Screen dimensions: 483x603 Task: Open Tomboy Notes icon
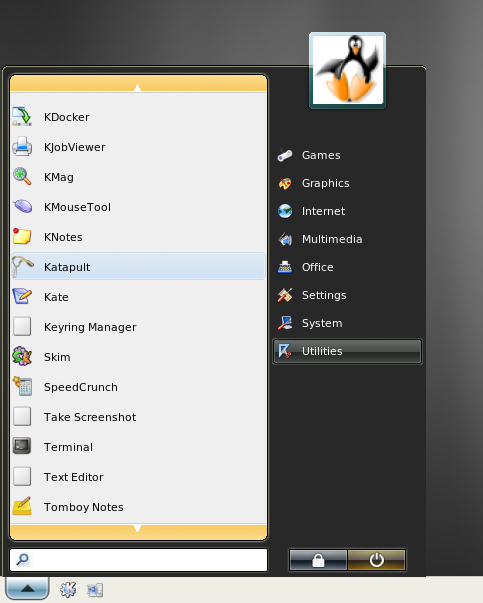coord(22,507)
